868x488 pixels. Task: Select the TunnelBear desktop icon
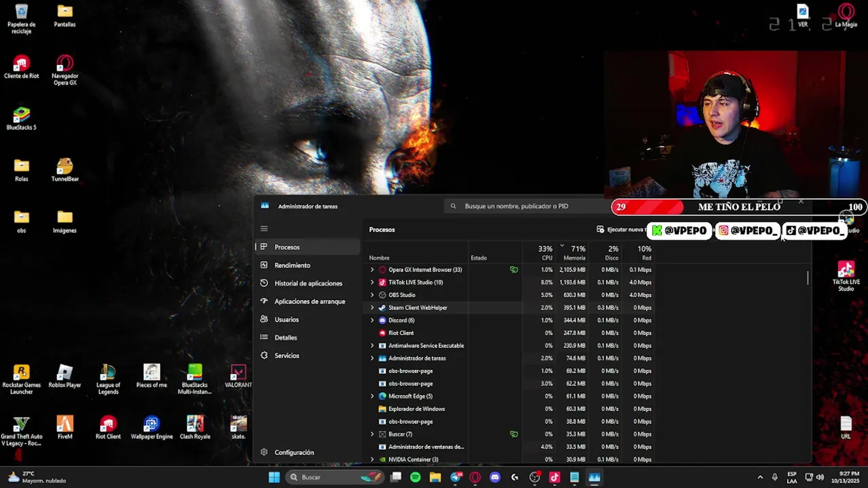point(64,170)
